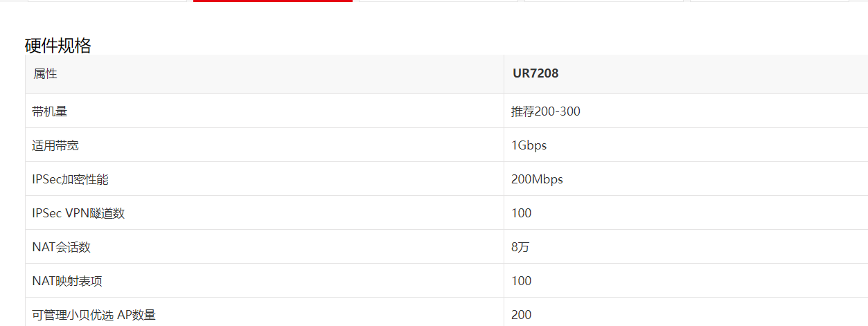Select the red-underlined active tab at top
Viewport: 868px width, 326px height.
tap(273, 1)
